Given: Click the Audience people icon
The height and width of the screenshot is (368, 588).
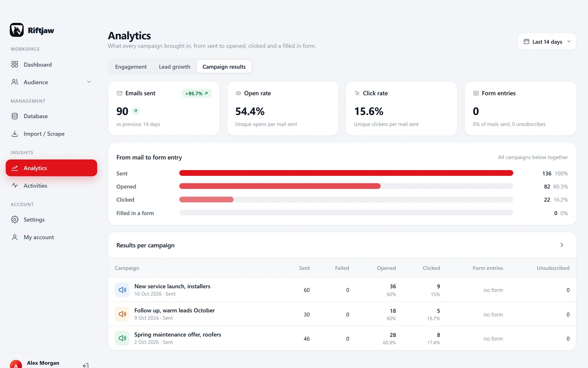Looking at the screenshot, I should (x=15, y=82).
